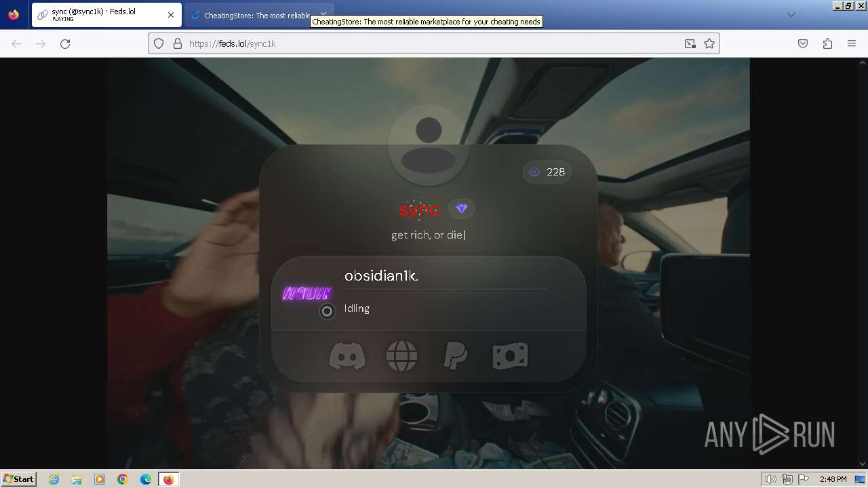
Task: Click the 'get rich, or die' bio text
Action: [427, 235]
